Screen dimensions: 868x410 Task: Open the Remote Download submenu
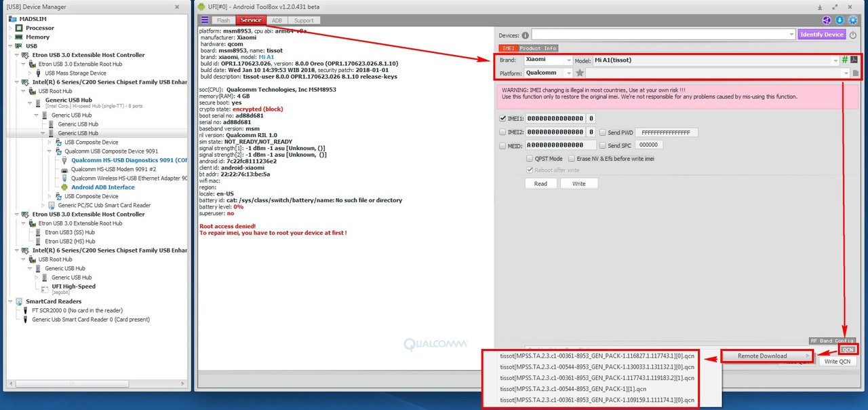point(767,356)
